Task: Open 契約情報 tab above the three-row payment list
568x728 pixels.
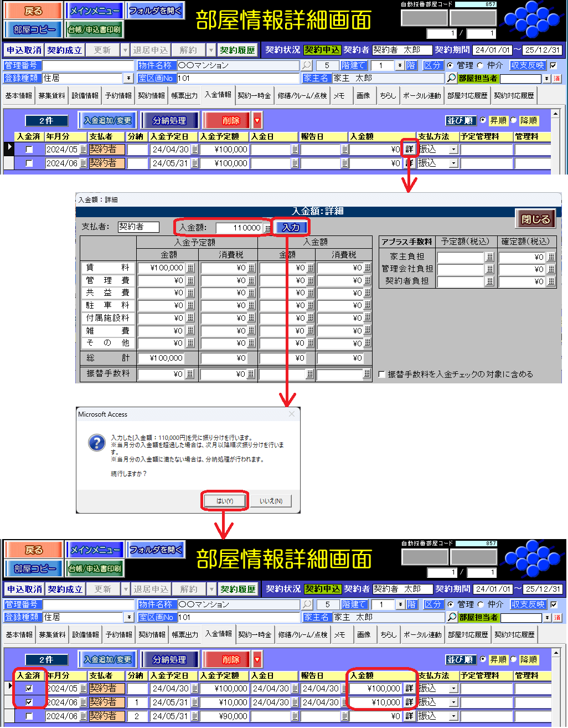Action: (152, 634)
